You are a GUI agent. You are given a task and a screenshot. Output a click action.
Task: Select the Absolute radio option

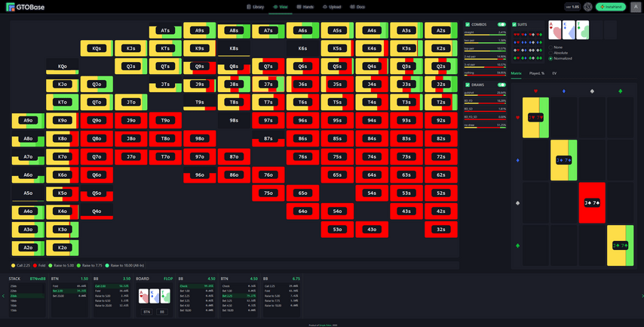coord(550,53)
